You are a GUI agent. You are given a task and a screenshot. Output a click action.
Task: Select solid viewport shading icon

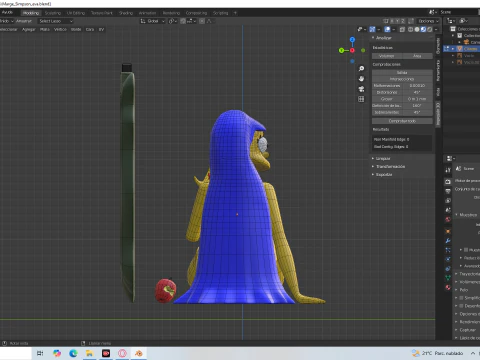[x=417, y=29]
